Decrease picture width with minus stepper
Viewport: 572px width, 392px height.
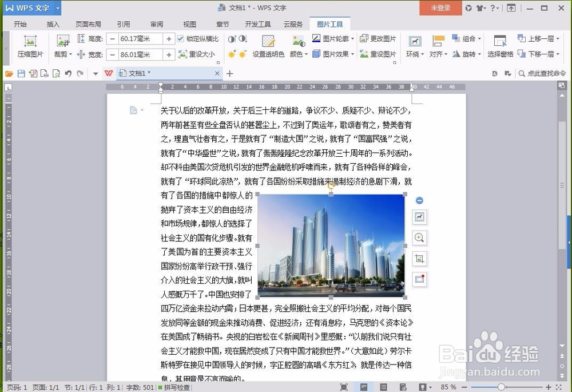[112, 55]
